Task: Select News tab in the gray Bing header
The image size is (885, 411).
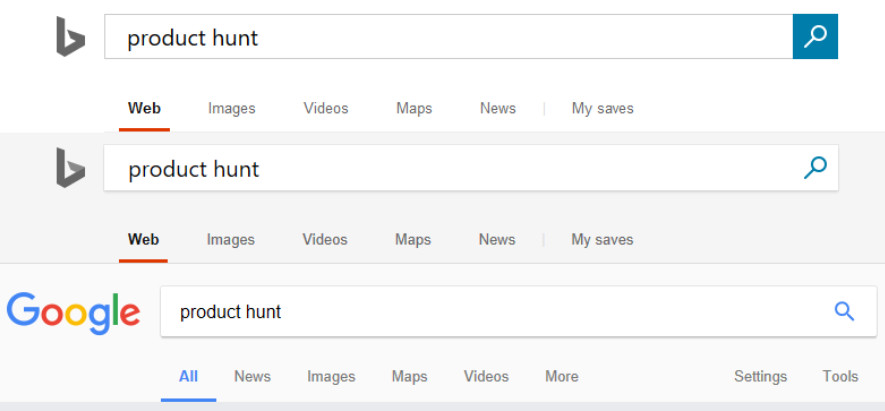Action: click(497, 240)
